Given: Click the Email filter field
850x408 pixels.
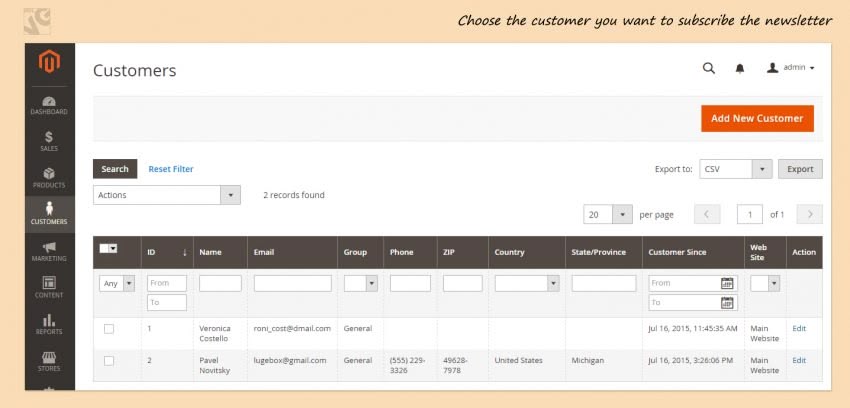Looking at the screenshot, I should click(x=293, y=283).
